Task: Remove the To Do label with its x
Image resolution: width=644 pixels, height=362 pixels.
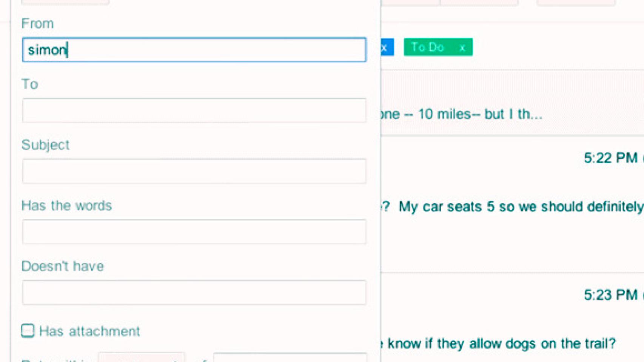Action: point(462,48)
